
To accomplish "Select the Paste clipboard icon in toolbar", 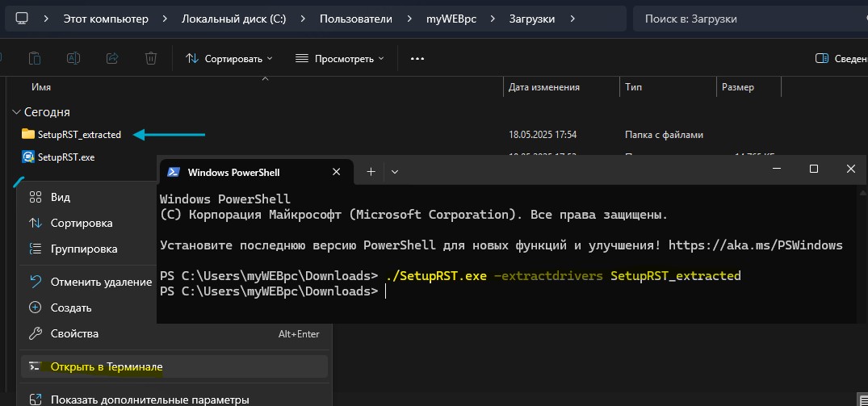I will click(x=35, y=59).
